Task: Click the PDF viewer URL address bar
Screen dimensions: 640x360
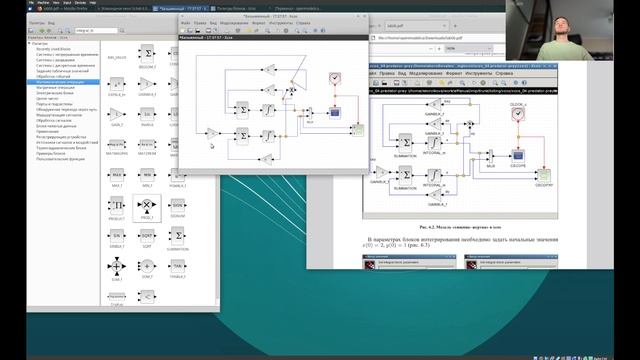Action: click(x=437, y=38)
